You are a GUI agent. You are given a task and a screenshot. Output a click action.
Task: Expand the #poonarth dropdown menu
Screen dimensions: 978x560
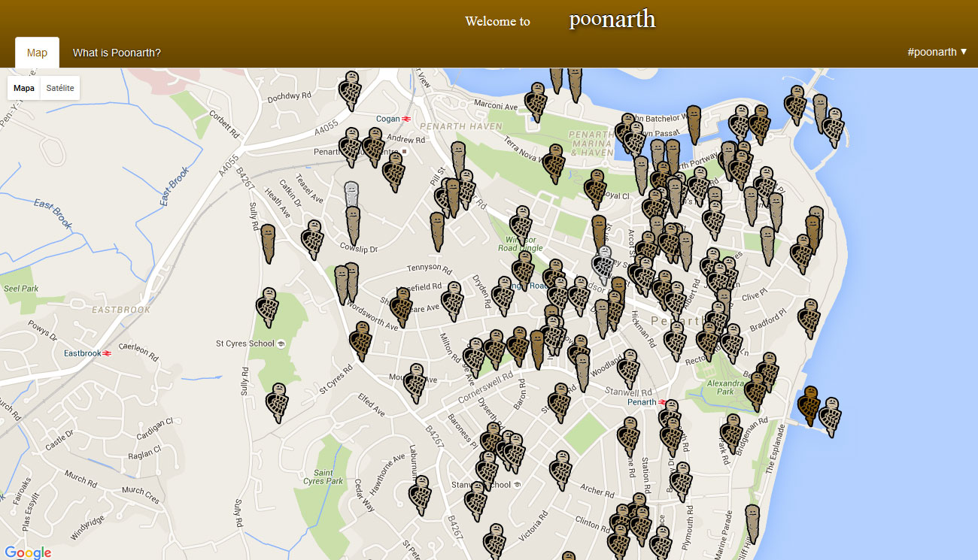point(937,52)
